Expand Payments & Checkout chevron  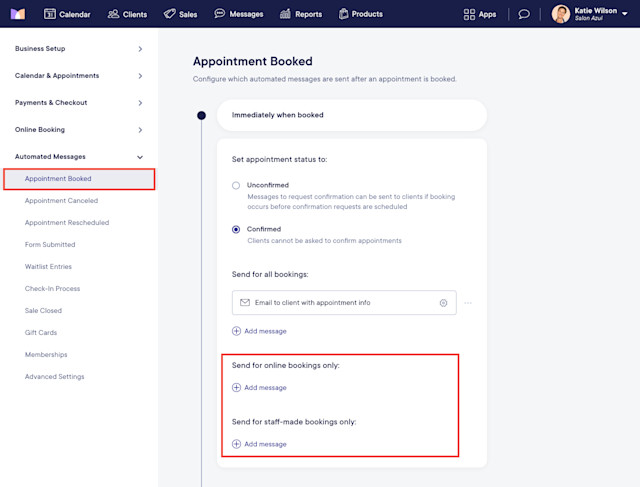[x=140, y=103]
